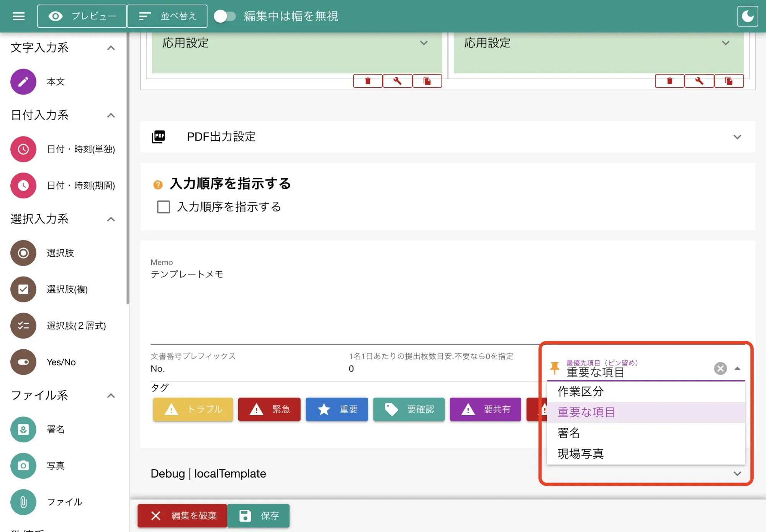Click the Yes/No toggle element icon

[x=23, y=362]
